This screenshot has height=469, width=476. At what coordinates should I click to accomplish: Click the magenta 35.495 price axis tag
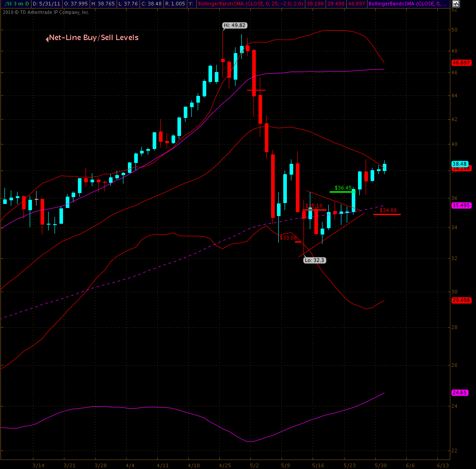[461, 205]
